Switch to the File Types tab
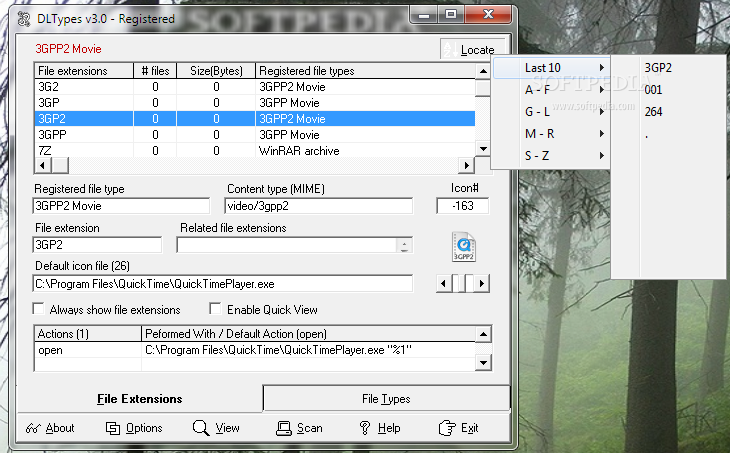The height and width of the screenshot is (453, 730). click(x=386, y=399)
